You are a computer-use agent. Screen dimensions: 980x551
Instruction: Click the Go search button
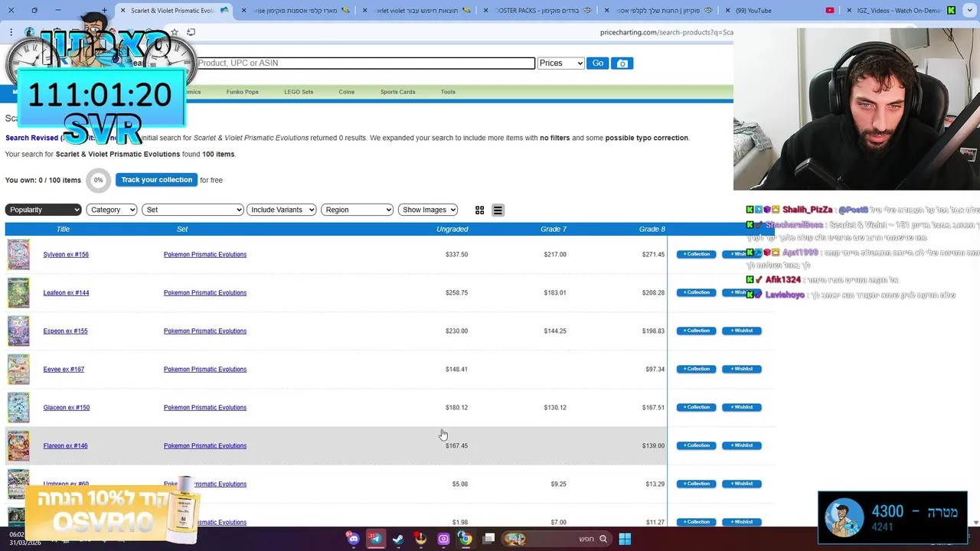[x=597, y=64]
